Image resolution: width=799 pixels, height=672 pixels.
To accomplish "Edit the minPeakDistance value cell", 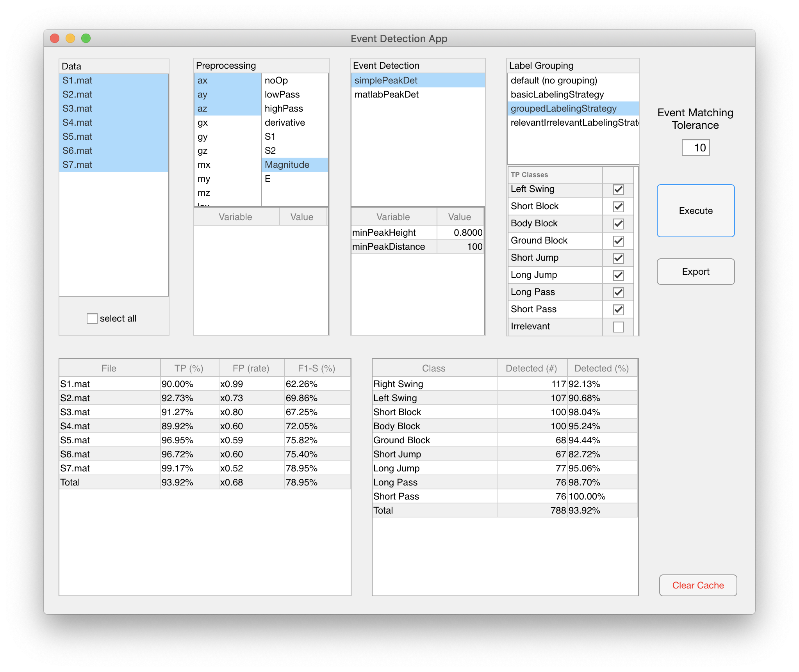I will [460, 247].
